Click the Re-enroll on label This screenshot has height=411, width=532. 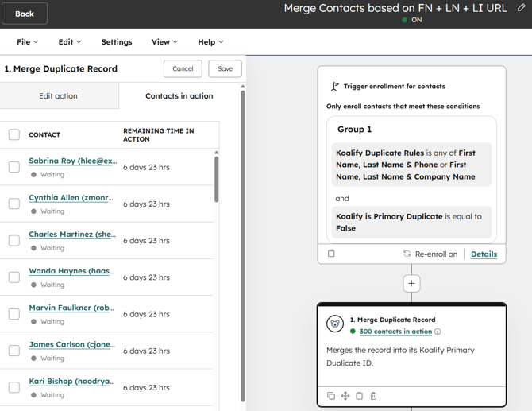[x=437, y=254]
